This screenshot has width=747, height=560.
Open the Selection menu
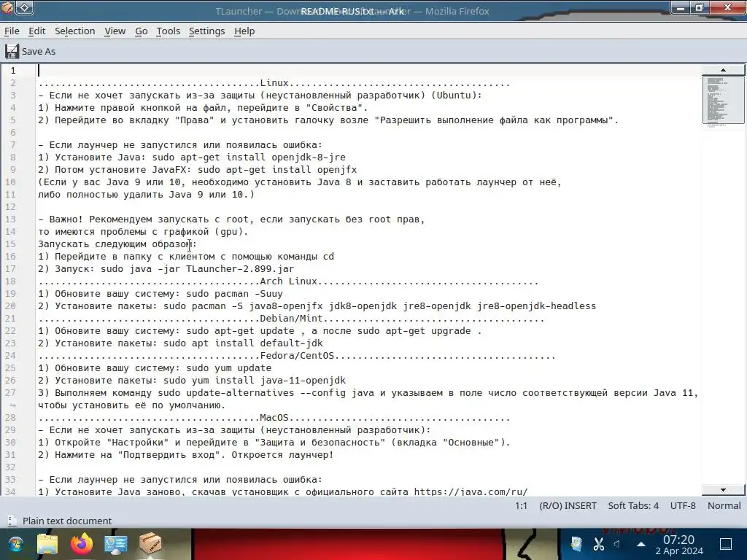(75, 31)
